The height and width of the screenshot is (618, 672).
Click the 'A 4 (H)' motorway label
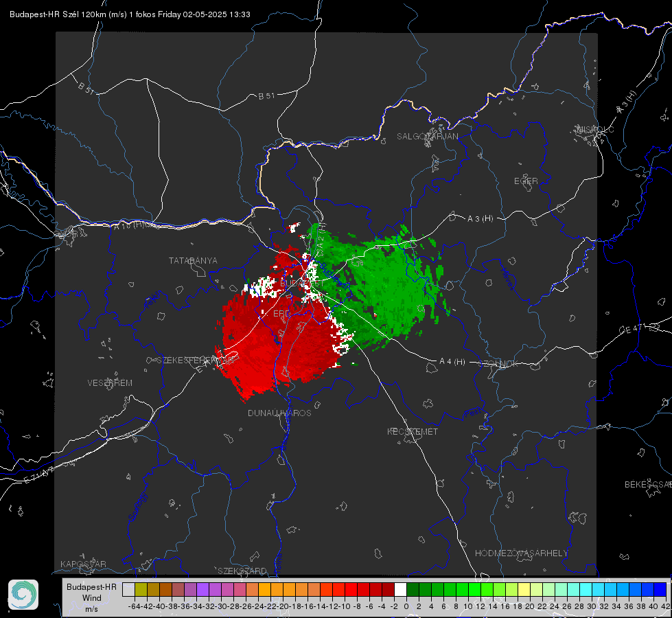(x=452, y=362)
